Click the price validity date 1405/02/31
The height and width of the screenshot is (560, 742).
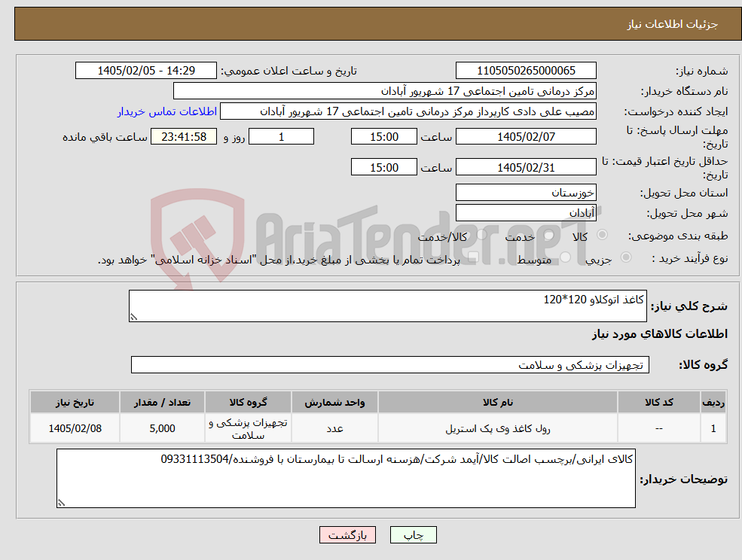click(526, 167)
